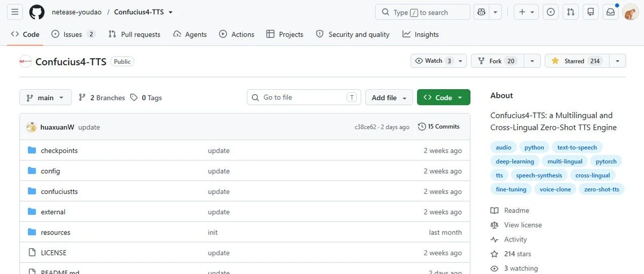Open huaxuanW author profile link
Image resolution: width=644 pixels, height=274 pixels.
pos(57,127)
